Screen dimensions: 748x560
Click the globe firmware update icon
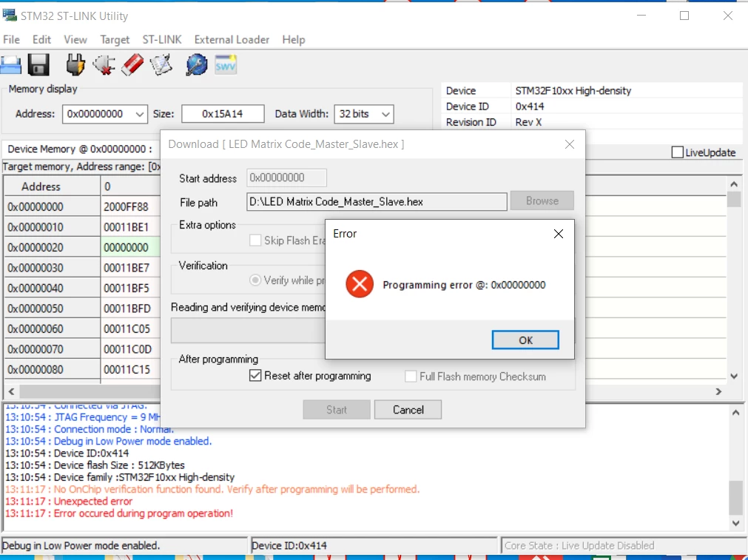197,65
